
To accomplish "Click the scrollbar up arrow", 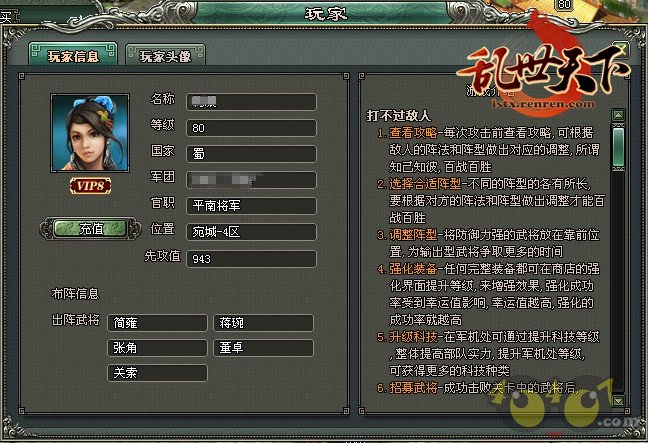I will pyautogui.click(x=618, y=115).
